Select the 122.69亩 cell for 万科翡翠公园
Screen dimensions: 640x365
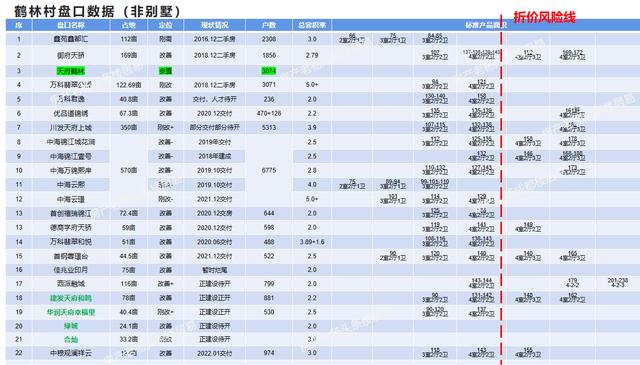coord(129,85)
